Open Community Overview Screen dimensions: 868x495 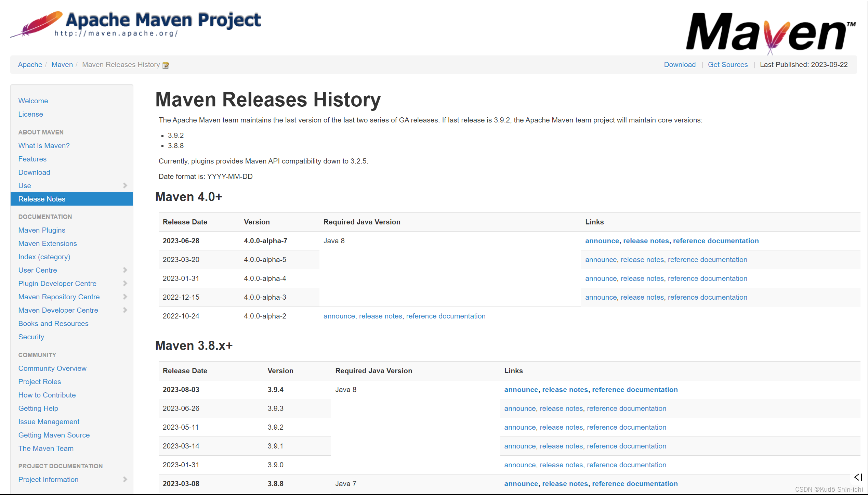coord(52,368)
